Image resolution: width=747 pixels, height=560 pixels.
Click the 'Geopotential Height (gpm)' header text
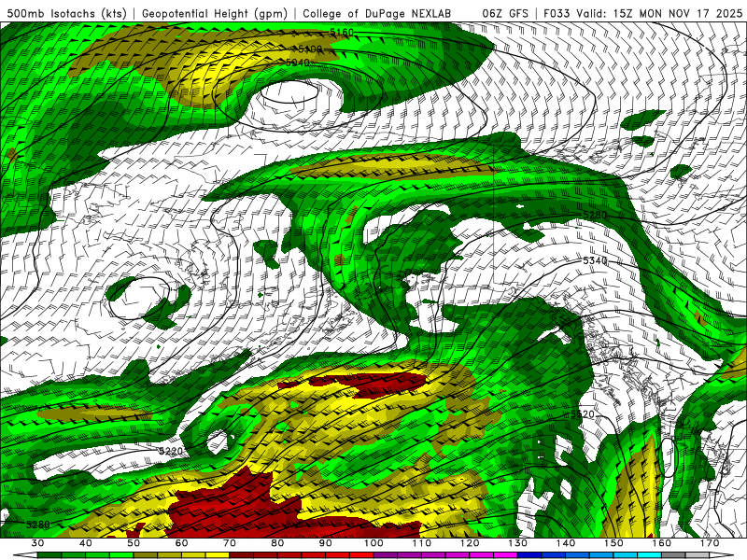click(215, 13)
